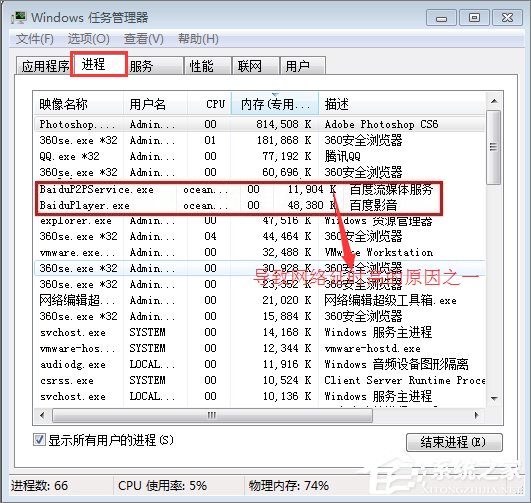Click the 181,868 K memory value
The height and width of the screenshot is (503, 531).
coord(284,140)
